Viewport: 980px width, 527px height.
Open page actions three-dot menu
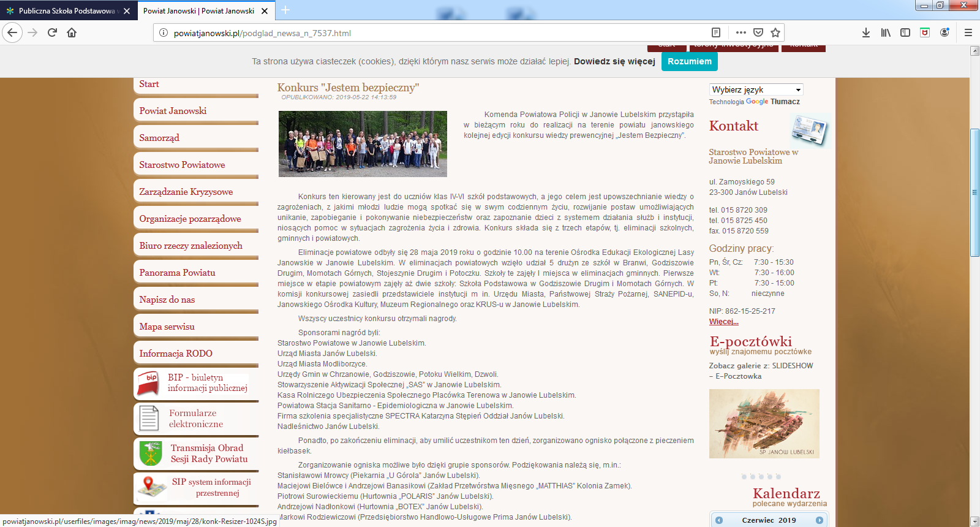[741, 32]
